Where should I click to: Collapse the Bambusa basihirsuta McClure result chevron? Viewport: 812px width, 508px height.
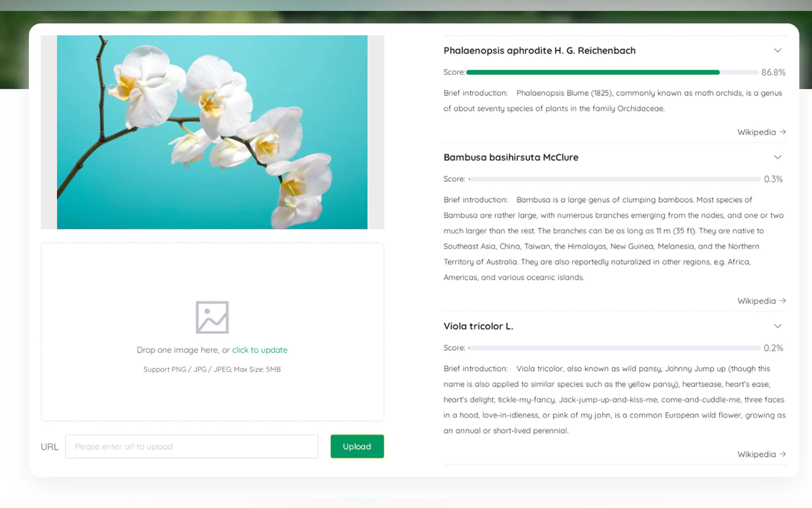[x=778, y=157]
